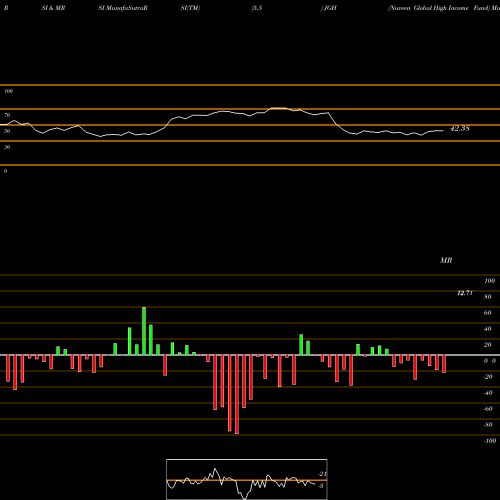Click the 'SI MunafaSutraR' header text
The width and height of the screenshot is (500, 500).
click(x=123, y=8)
